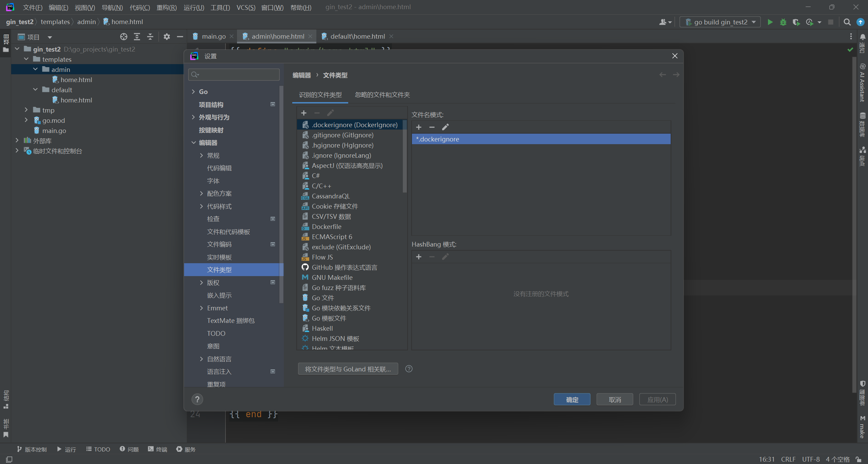Viewport: 868px width, 464px height.
Task: Click the 确定 button
Action: 572,400
